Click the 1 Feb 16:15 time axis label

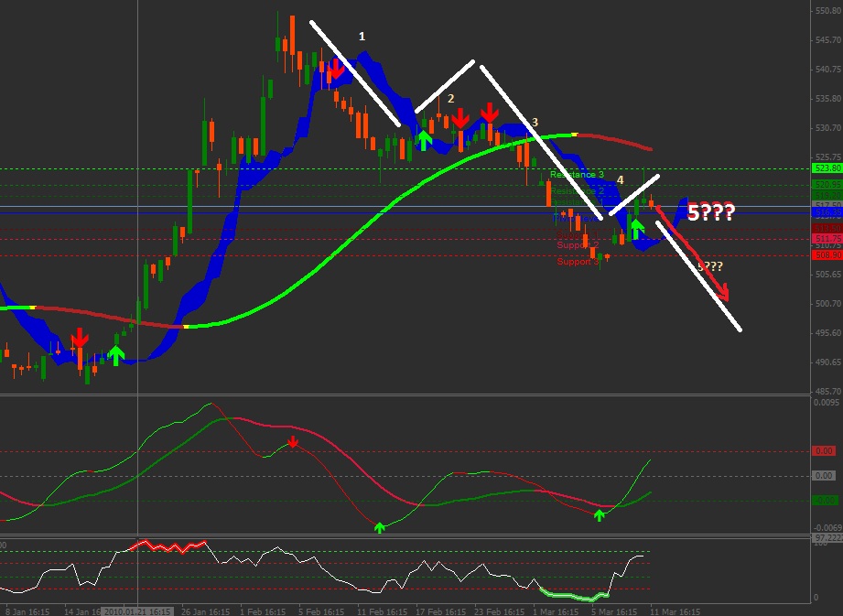pyautogui.click(x=263, y=611)
